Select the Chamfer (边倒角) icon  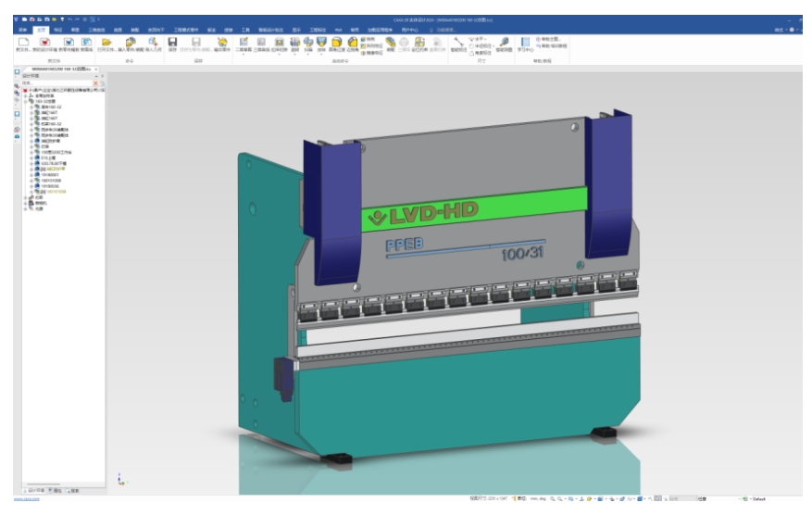(352, 42)
